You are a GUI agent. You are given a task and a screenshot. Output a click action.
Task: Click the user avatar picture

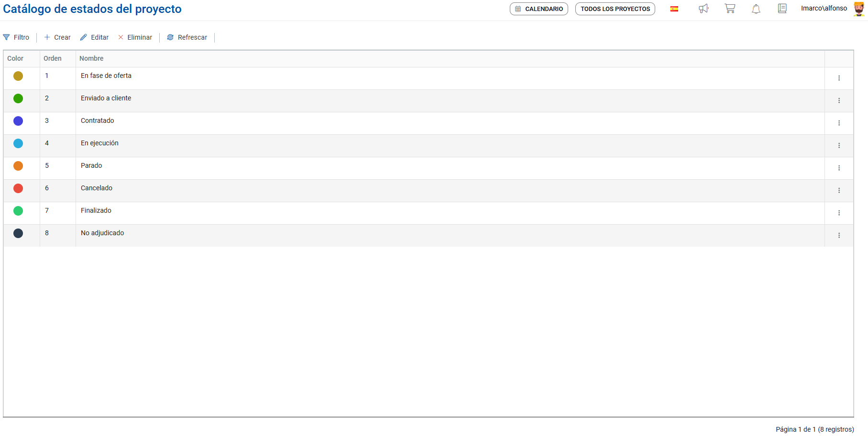point(859,9)
